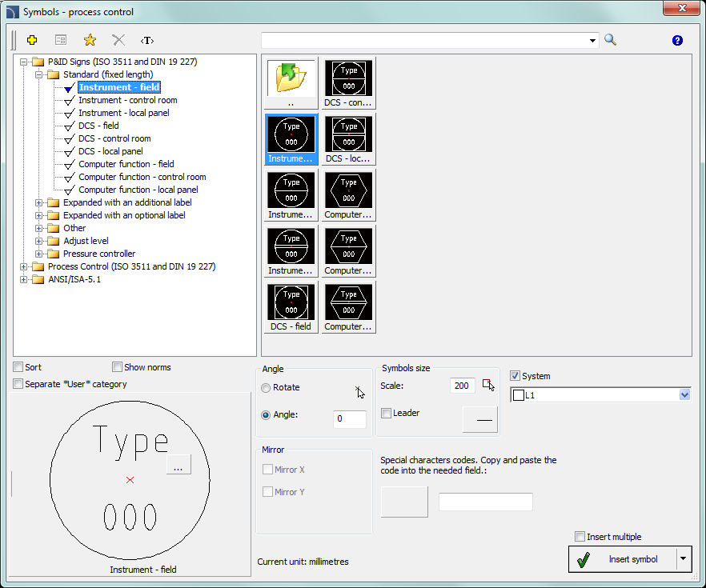Open the Insert symbol dropdown arrow
Screen dimensions: 706x588
coord(683,559)
